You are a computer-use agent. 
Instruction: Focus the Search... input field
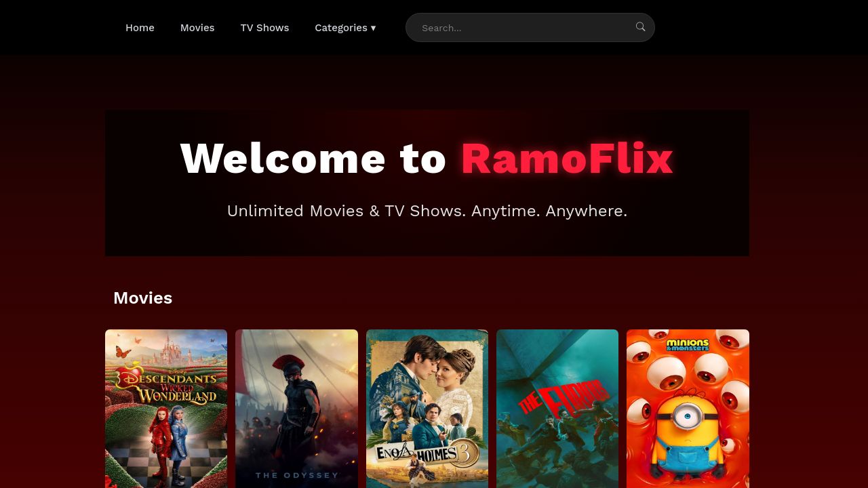click(530, 28)
